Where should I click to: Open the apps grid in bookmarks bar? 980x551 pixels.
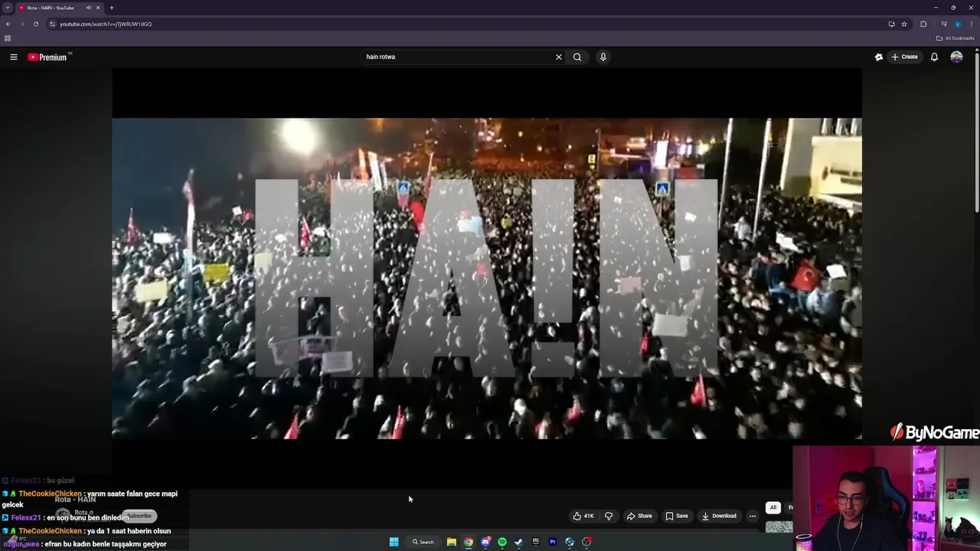[x=8, y=38]
